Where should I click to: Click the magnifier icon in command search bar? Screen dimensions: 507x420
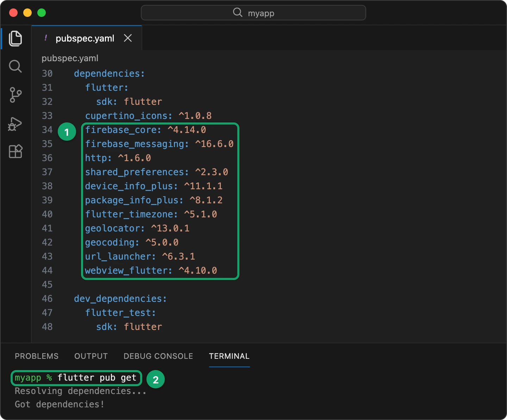click(x=238, y=13)
